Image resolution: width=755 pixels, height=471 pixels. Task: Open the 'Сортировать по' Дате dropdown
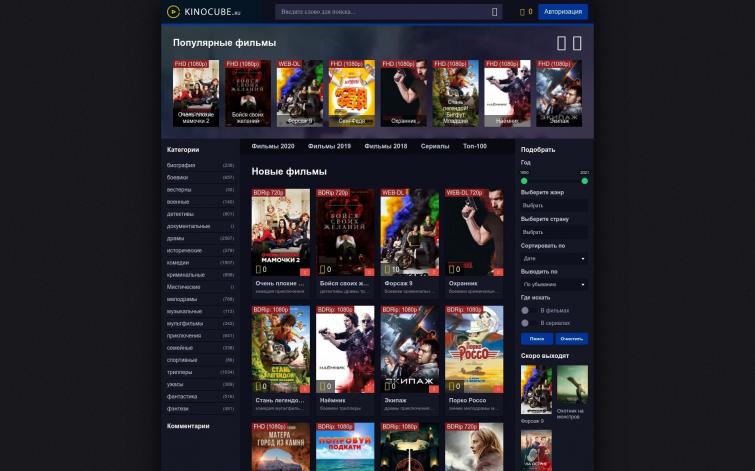coord(554,259)
